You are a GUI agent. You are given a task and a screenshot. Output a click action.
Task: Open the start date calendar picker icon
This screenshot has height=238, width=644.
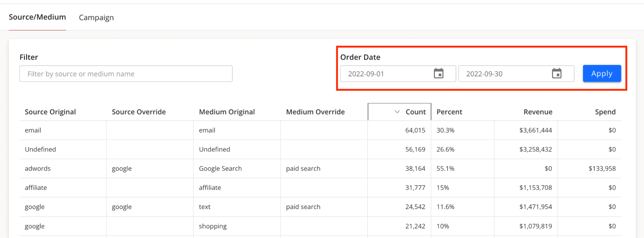438,73
